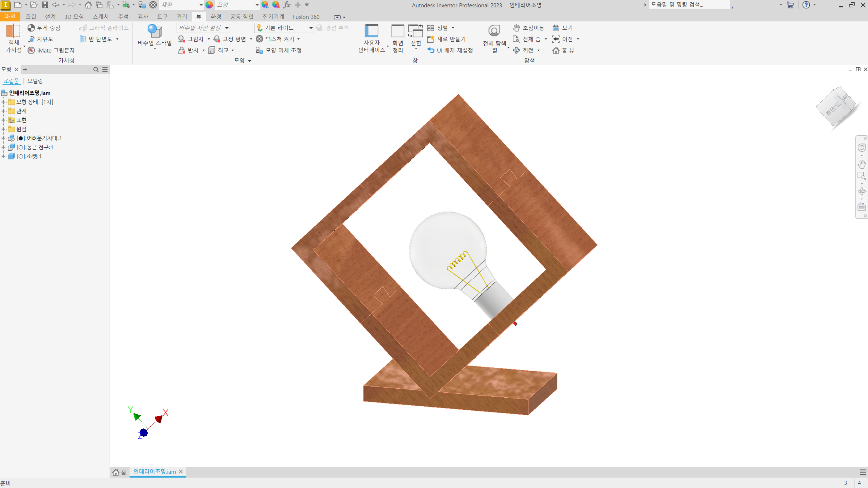Expand the 모양 panel dropdown arrow

coord(250,61)
